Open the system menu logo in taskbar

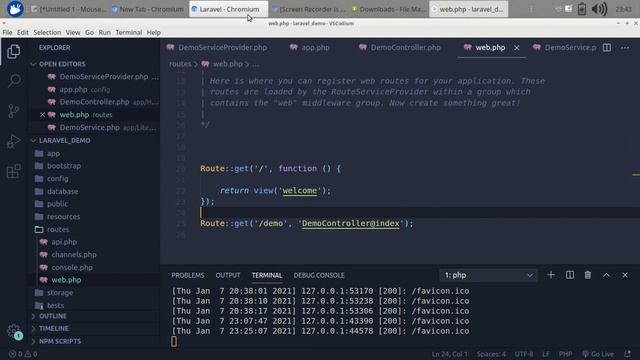click(x=15, y=9)
